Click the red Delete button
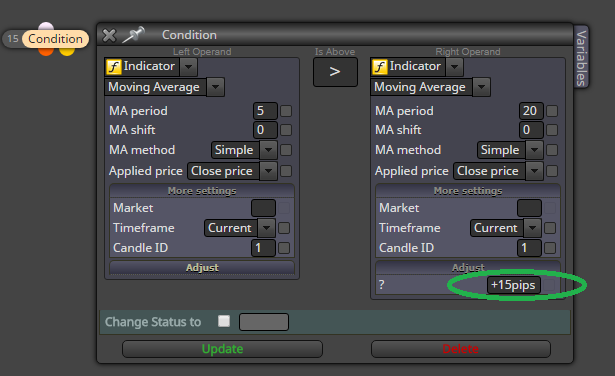 coord(460,349)
